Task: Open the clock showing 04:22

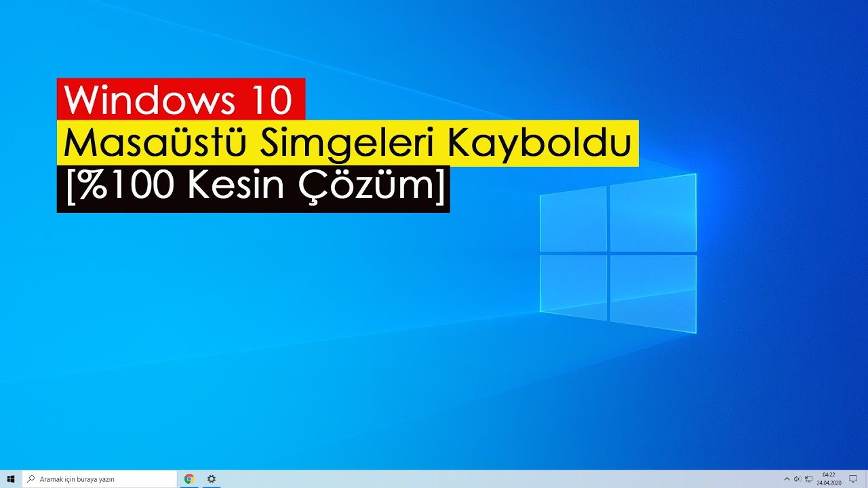Action: [829, 479]
